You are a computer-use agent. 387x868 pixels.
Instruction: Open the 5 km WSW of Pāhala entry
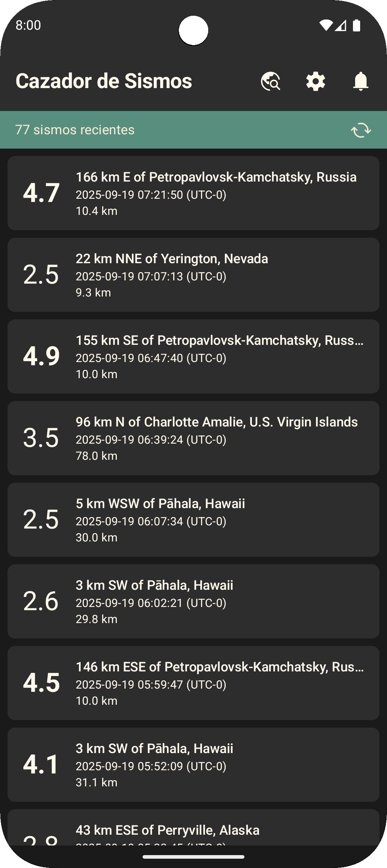coord(193,520)
